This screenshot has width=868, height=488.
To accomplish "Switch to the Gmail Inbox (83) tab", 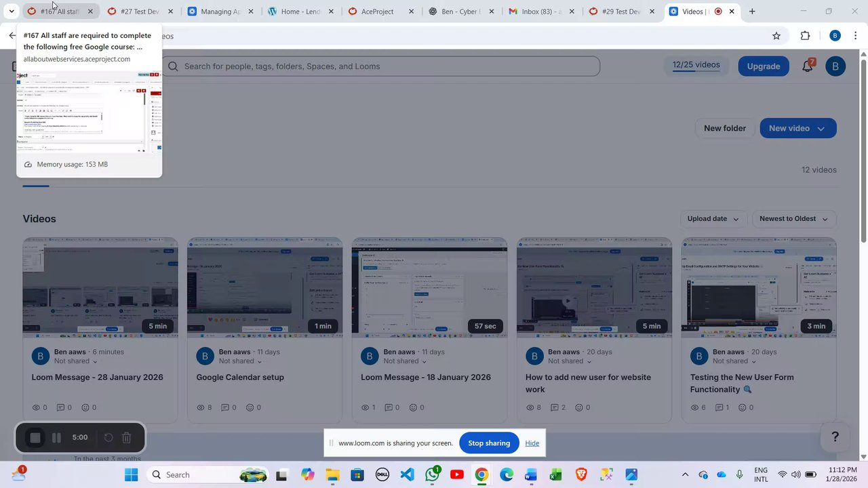I will tap(541, 12).
